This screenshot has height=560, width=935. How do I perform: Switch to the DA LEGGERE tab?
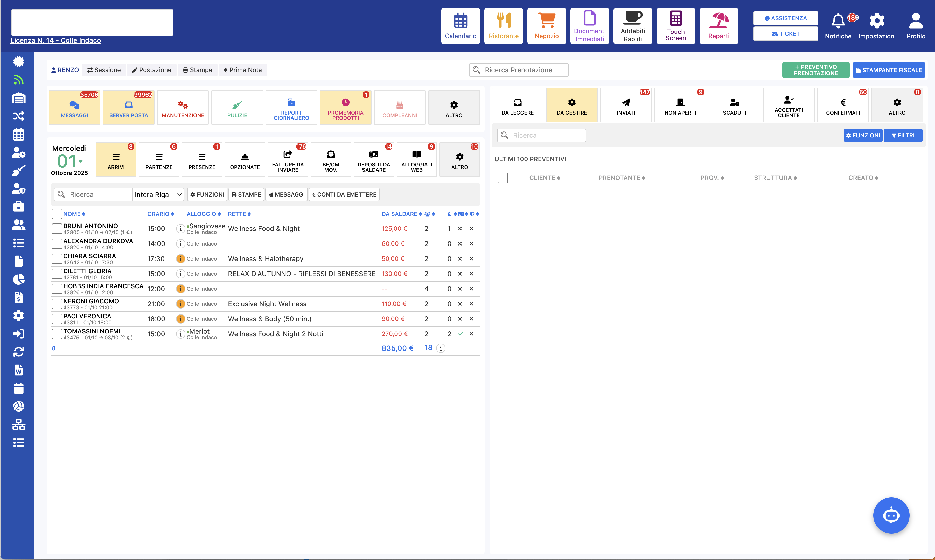click(517, 105)
